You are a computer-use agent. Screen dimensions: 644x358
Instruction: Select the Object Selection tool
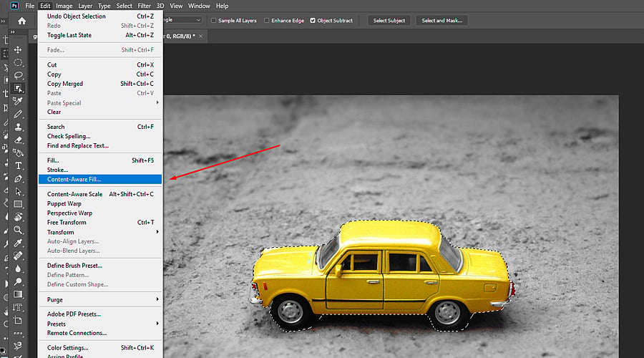[x=18, y=88]
